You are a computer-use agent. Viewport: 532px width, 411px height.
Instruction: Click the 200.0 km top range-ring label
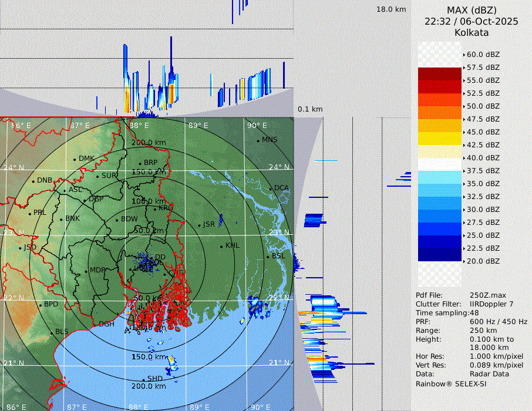(x=148, y=143)
